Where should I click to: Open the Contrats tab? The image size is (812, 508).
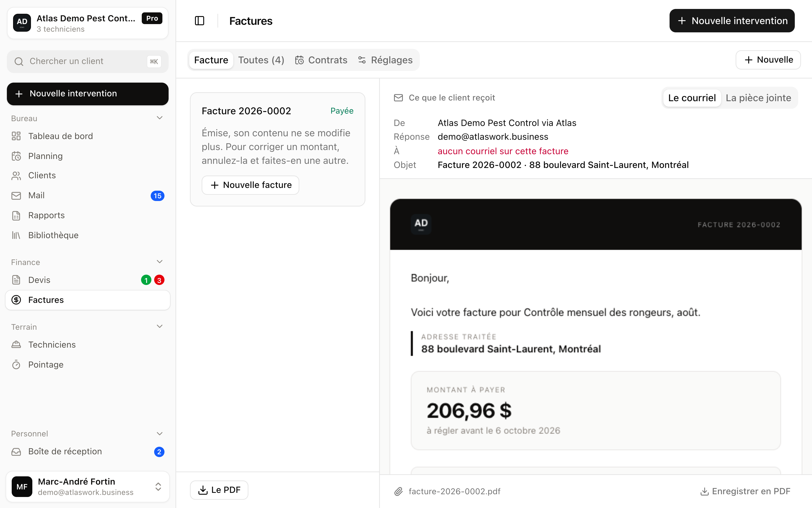[x=321, y=60]
